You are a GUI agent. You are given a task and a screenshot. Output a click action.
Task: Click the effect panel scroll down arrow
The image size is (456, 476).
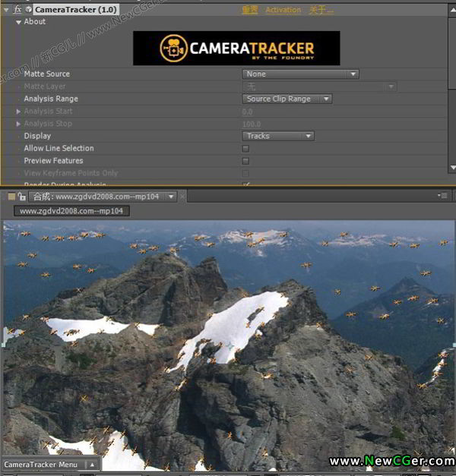452,167
